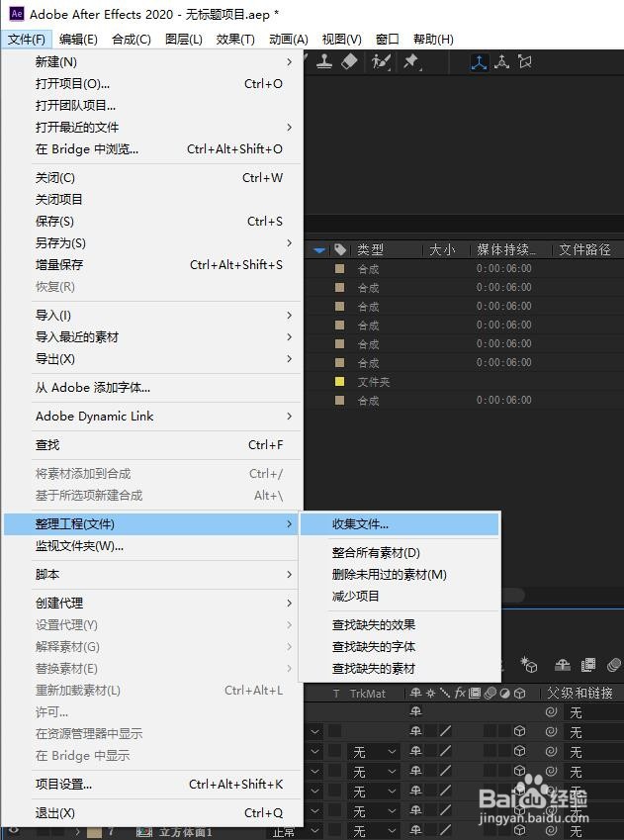Click the Draft 3D icon in timeline

(x=529, y=665)
